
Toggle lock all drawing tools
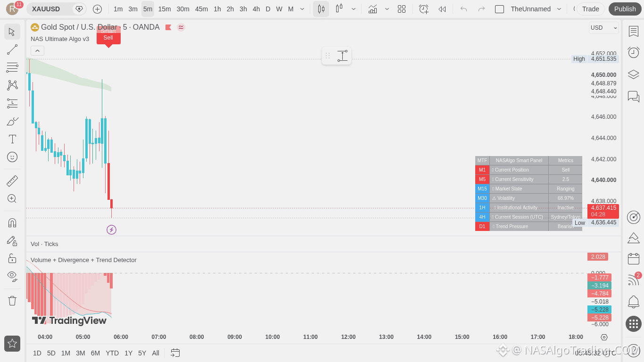pos(12,258)
